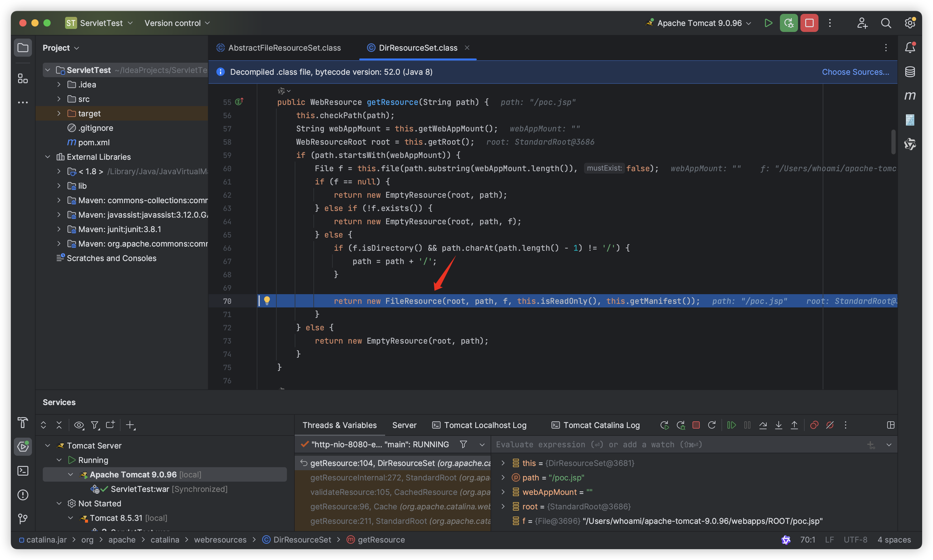Open the Version control dropdown
This screenshot has width=933, height=560.
pyautogui.click(x=177, y=23)
